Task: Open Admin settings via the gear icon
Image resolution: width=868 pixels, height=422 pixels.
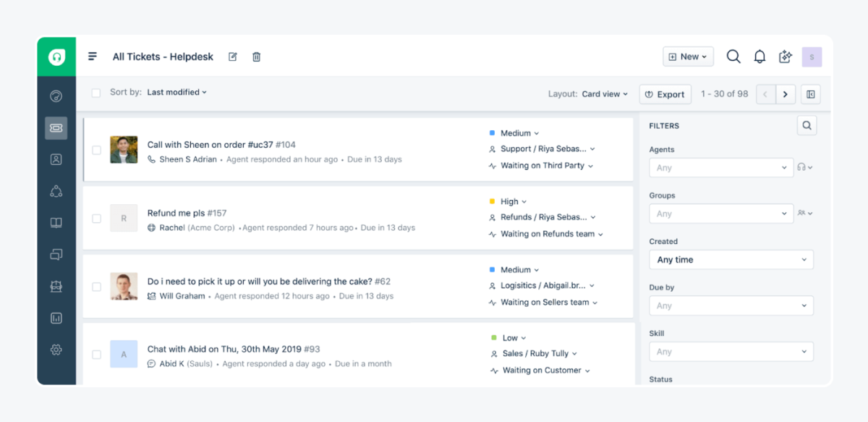Action: (x=56, y=350)
